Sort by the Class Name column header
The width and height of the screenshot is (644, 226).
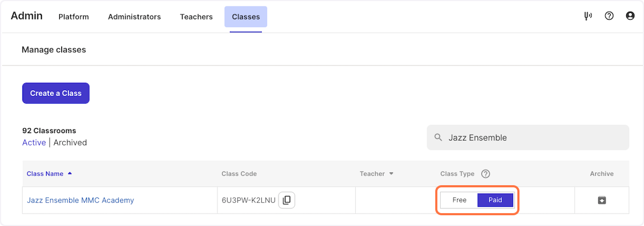click(45, 174)
